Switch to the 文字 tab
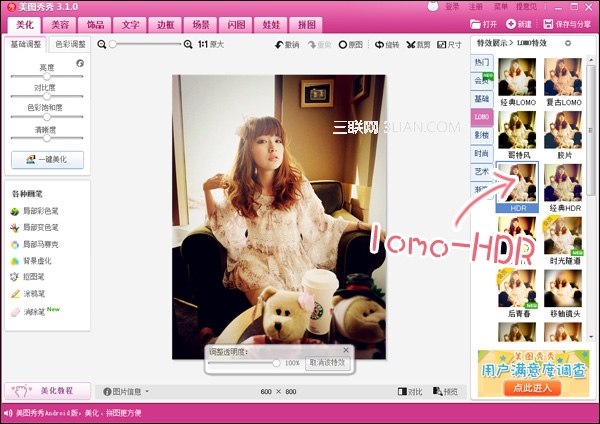 pos(130,25)
